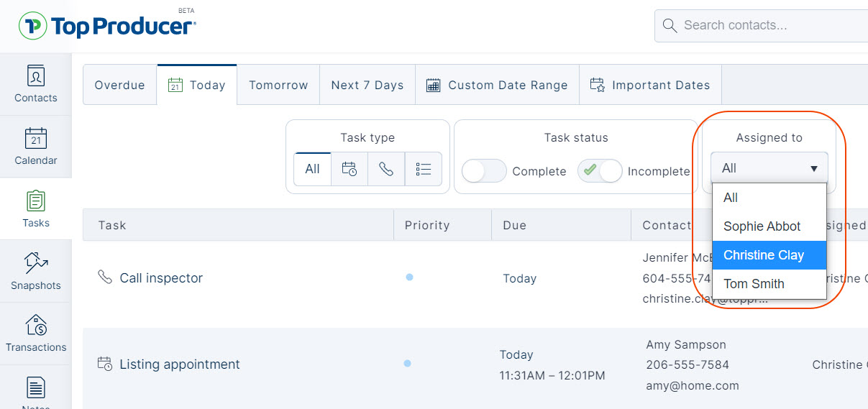Filter task type by appointment icon
Viewport: 868px width, 409px height.
pyautogui.click(x=350, y=169)
